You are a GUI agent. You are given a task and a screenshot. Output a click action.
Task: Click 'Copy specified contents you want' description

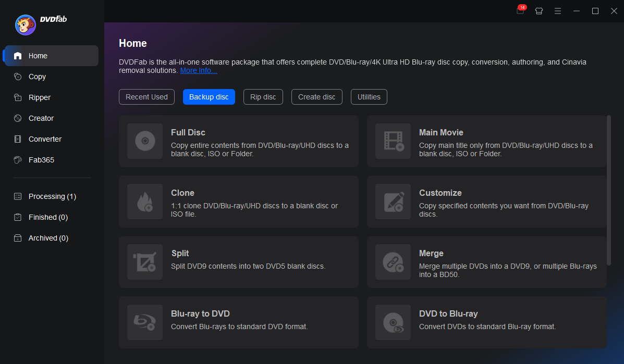pos(504,210)
